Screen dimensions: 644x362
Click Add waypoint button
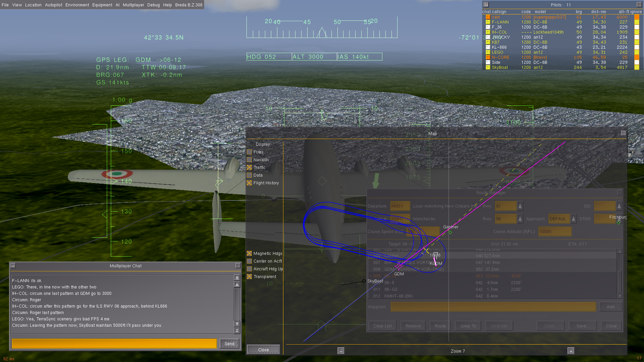pos(610,307)
